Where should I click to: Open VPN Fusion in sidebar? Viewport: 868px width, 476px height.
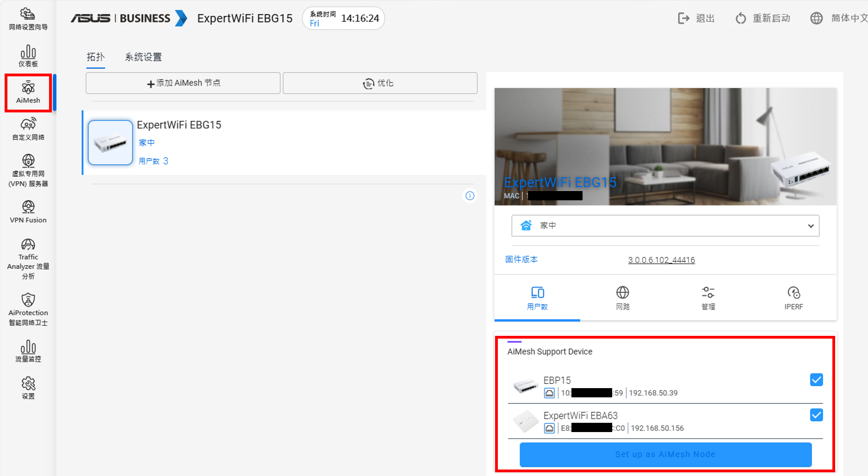point(28,212)
